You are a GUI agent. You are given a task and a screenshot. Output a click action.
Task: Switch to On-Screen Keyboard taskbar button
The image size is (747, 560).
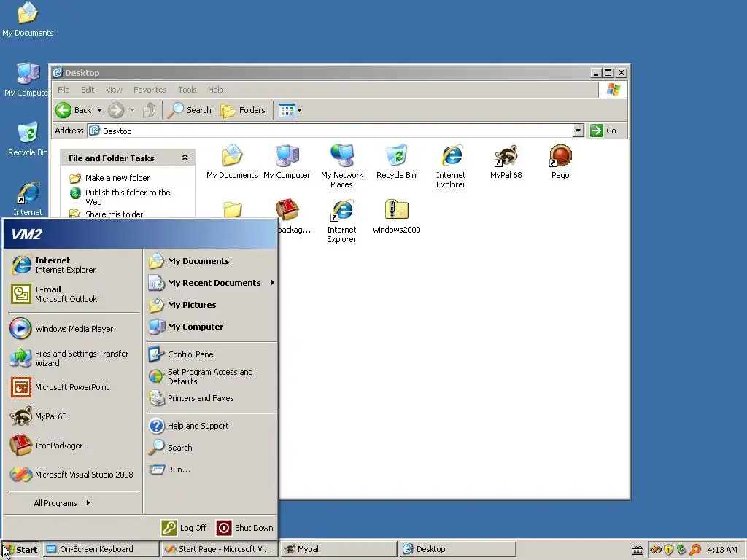[101, 549]
